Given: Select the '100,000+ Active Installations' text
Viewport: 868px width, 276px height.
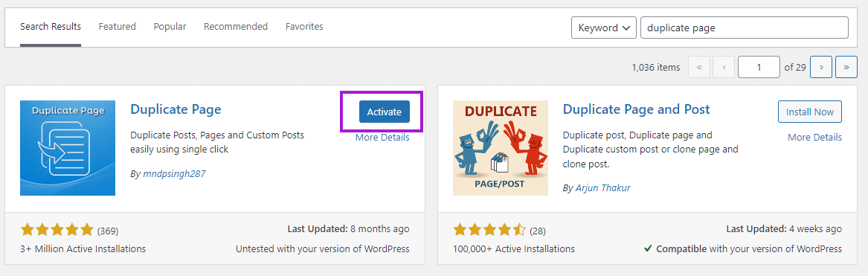Looking at the screenshot, I should pos(514,248).
